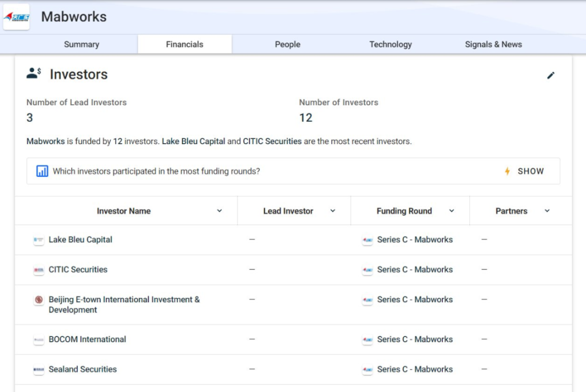Click the total investors count 12
Viewport: 586px width, 392px height.
point(306,118)
